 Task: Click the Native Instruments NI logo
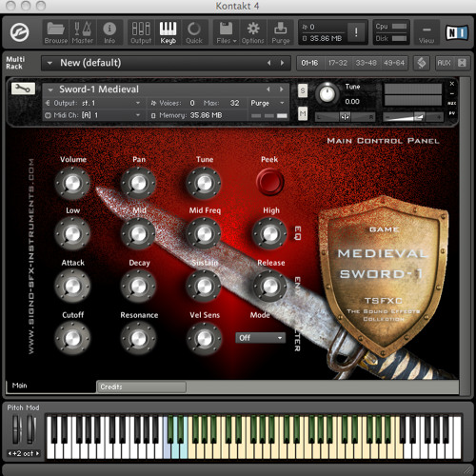coord(457,32)
